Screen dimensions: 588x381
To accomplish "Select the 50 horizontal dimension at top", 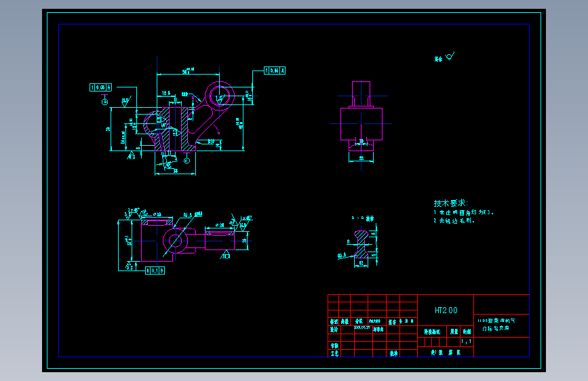I will coord(188,71).
